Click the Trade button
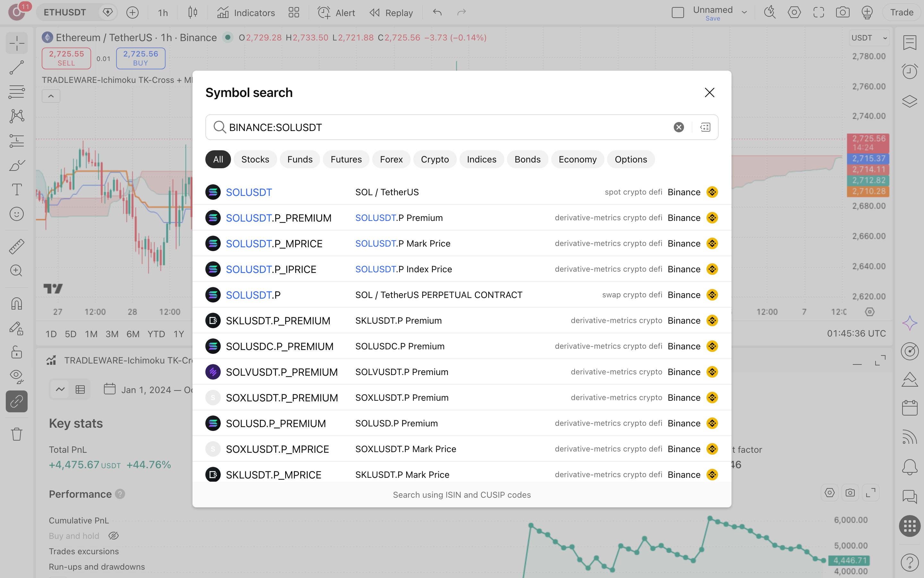 [902, 13]
